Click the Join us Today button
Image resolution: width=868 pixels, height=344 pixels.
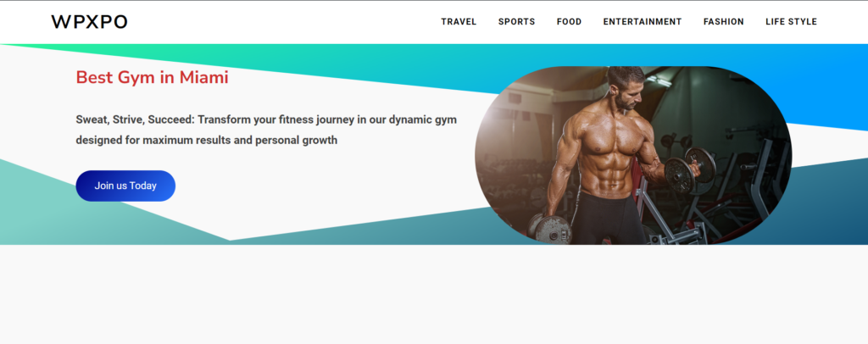tap(125, 186)
